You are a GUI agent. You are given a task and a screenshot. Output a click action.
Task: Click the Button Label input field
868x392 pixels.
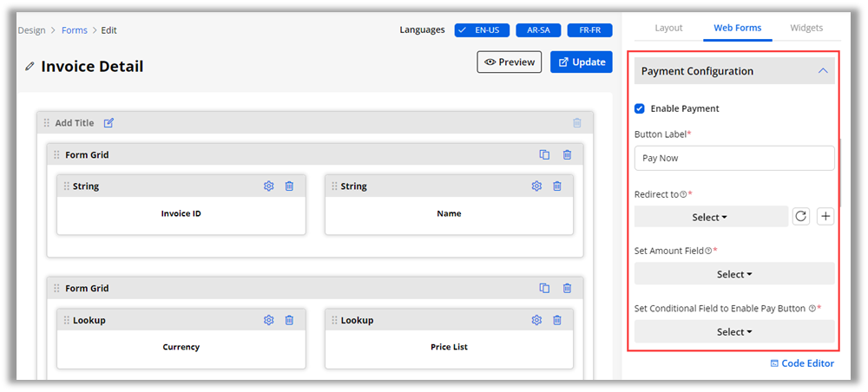click(x=733, y=158)
